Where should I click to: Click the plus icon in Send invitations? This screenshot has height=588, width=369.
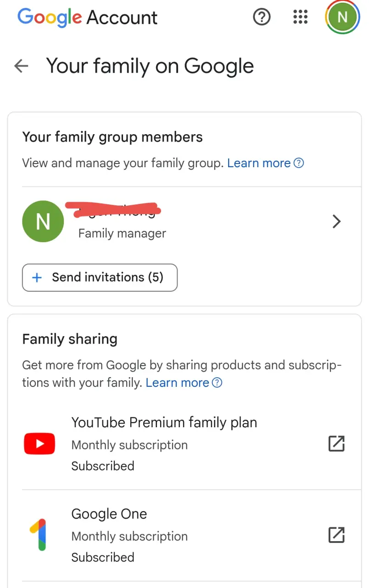tap(37, 277)
